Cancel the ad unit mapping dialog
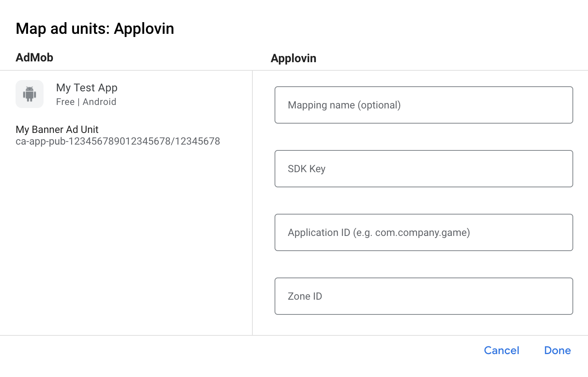 (x=501, y=350)
